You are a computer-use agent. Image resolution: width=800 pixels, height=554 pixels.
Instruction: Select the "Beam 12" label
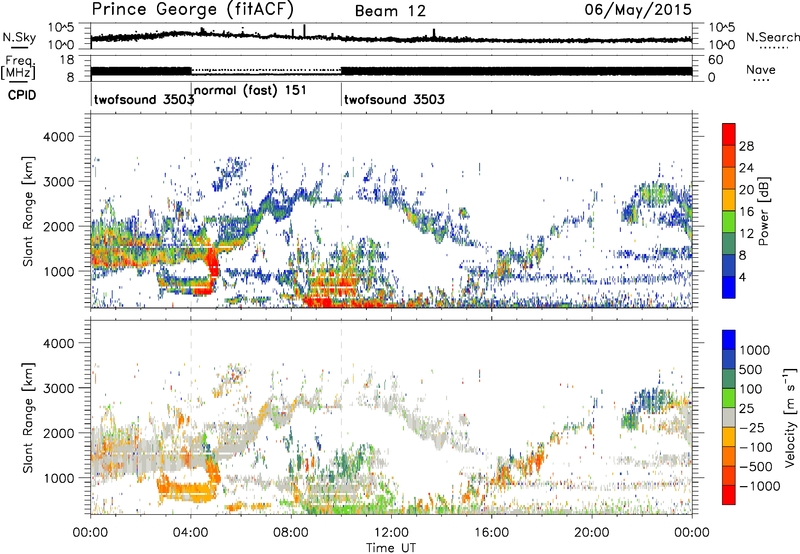390,11
